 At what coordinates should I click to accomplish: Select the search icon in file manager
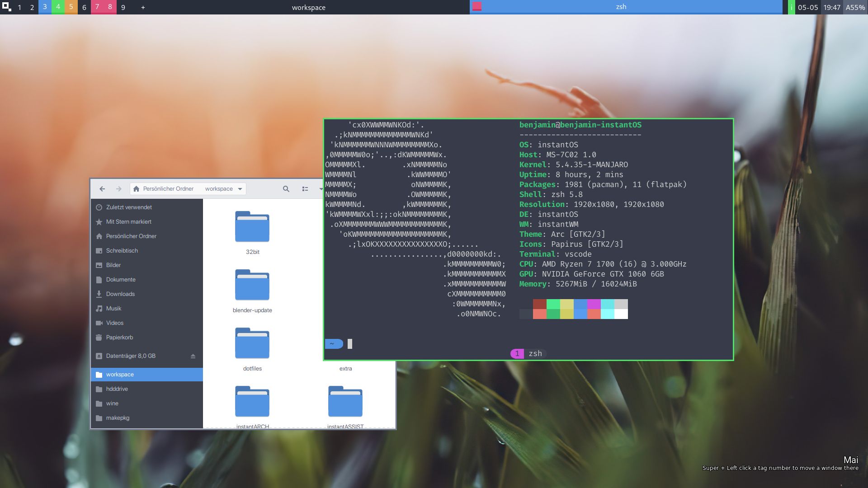(286, 189)
